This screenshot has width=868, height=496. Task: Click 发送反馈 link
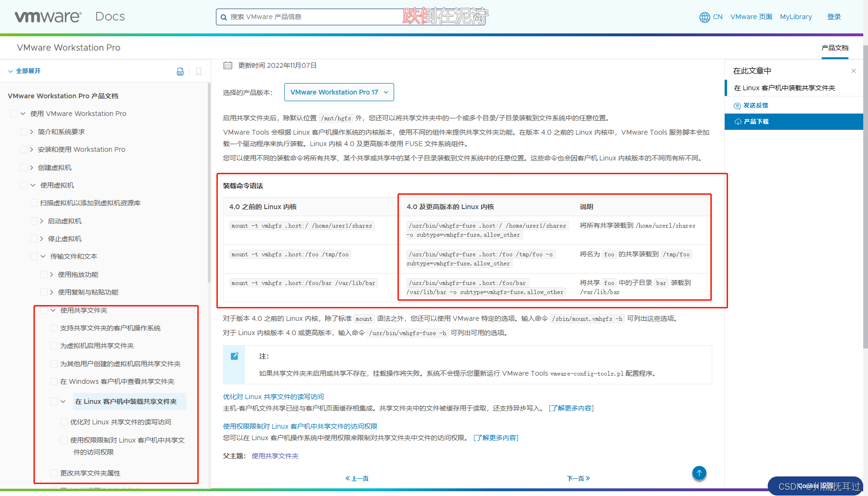756,106
